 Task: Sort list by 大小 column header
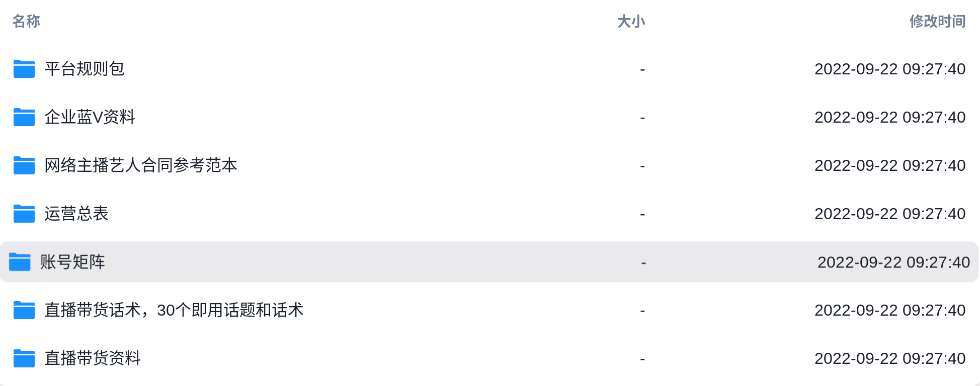tap(631, 21)
